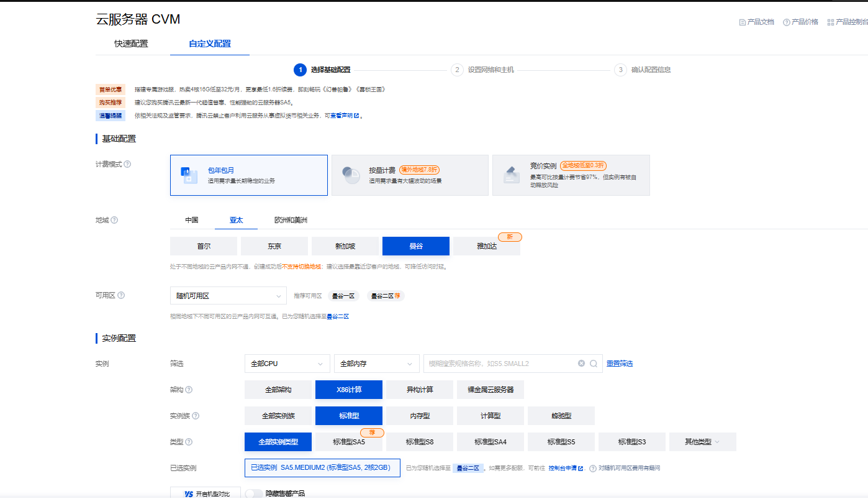Select the X86计算 architecture option
This screenshot has height=504, width=868.
(x=349, y=390)
